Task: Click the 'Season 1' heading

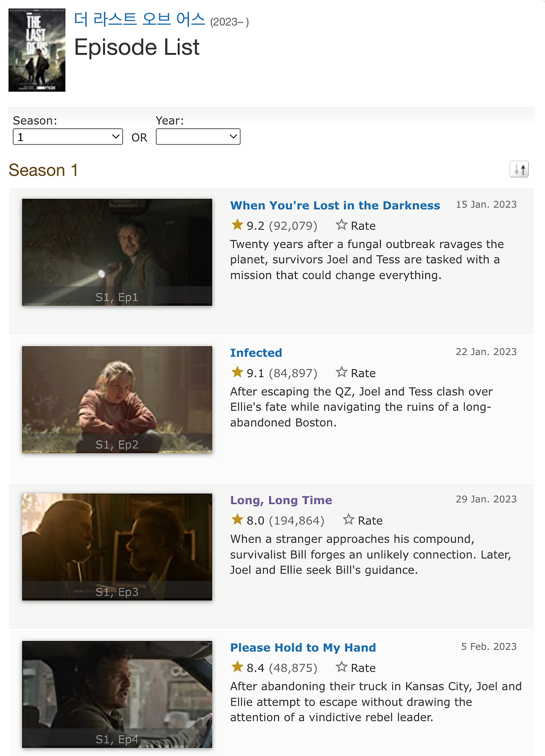Action: [x=43, y=170]
